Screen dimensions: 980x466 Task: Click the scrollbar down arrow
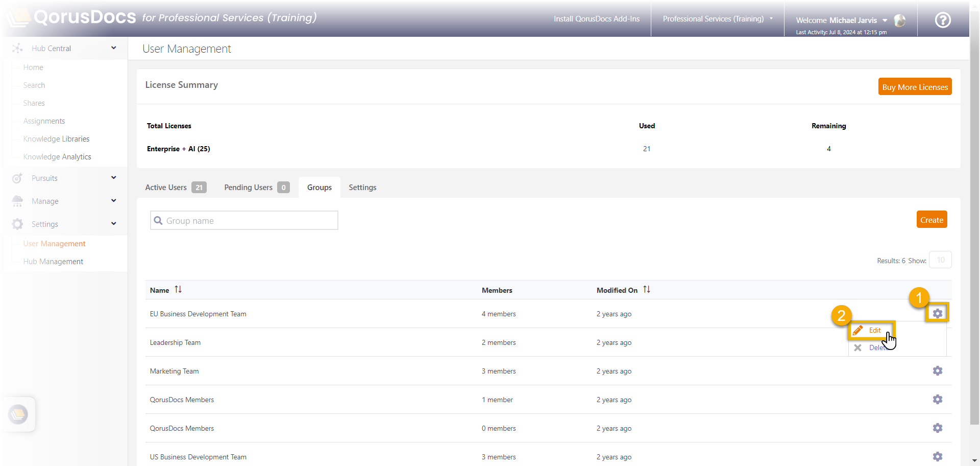click(974, 461)
